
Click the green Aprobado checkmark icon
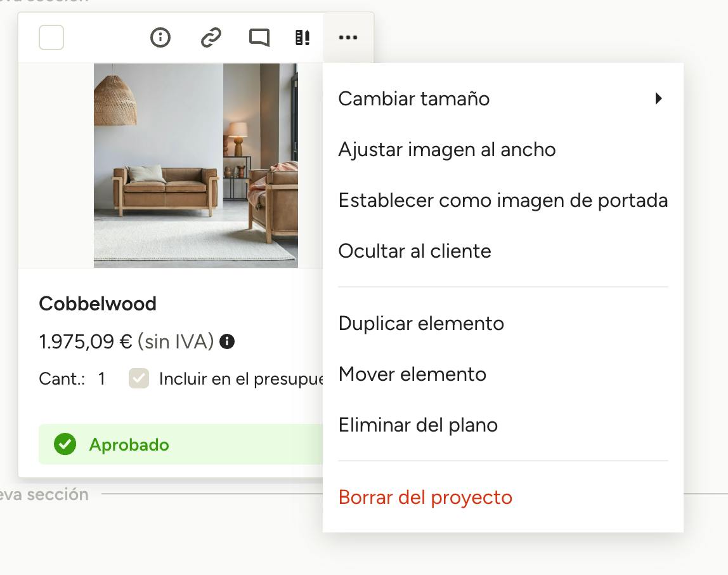(x=65, y=444)
